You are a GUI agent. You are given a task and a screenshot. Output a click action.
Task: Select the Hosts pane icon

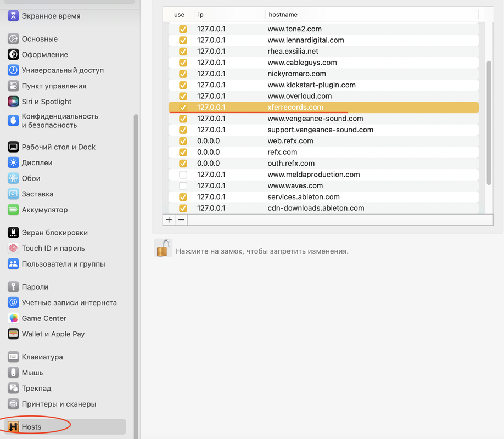pyautogui.click(x=13, y=427)
